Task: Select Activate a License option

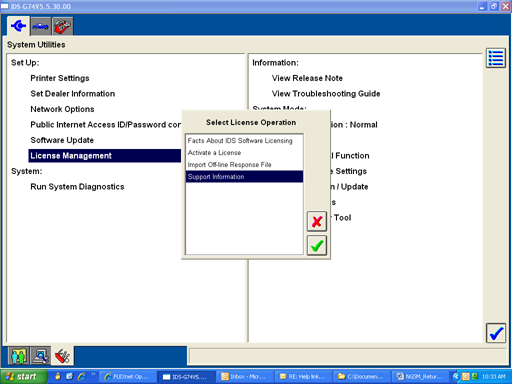Action: click(244, 153)
